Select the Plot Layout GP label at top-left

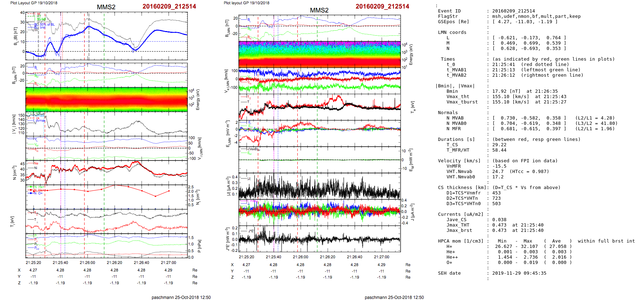pyautogui.click(x=34, y=3)
